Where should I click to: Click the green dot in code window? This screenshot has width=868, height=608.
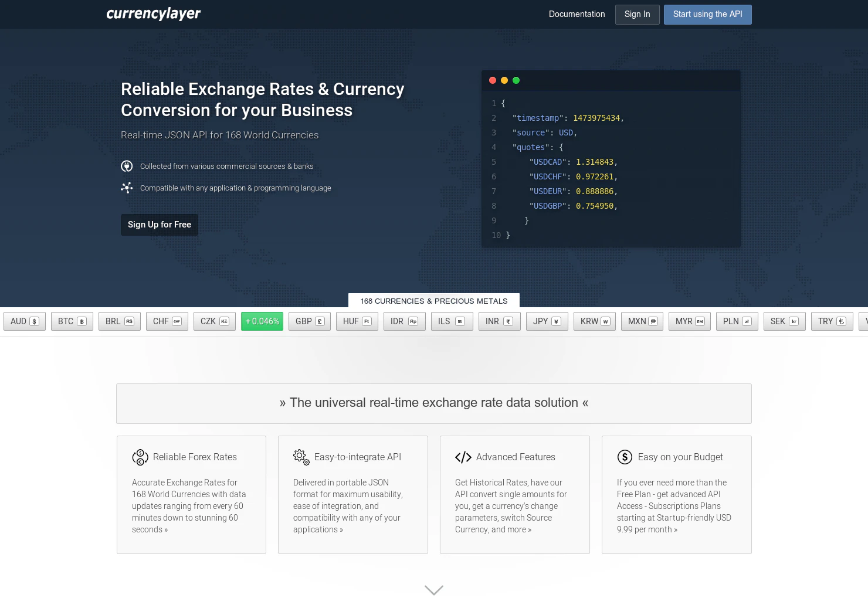516,80
